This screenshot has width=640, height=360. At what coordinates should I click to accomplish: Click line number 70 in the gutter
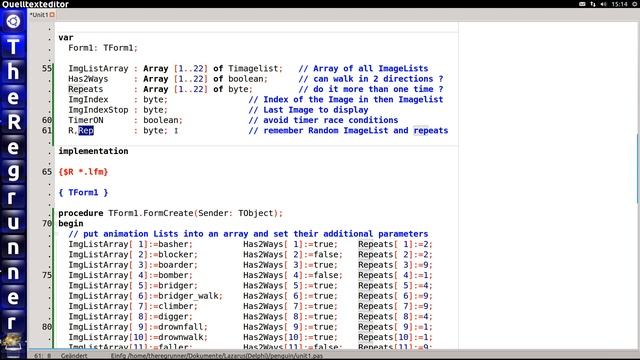pos(47,224)
